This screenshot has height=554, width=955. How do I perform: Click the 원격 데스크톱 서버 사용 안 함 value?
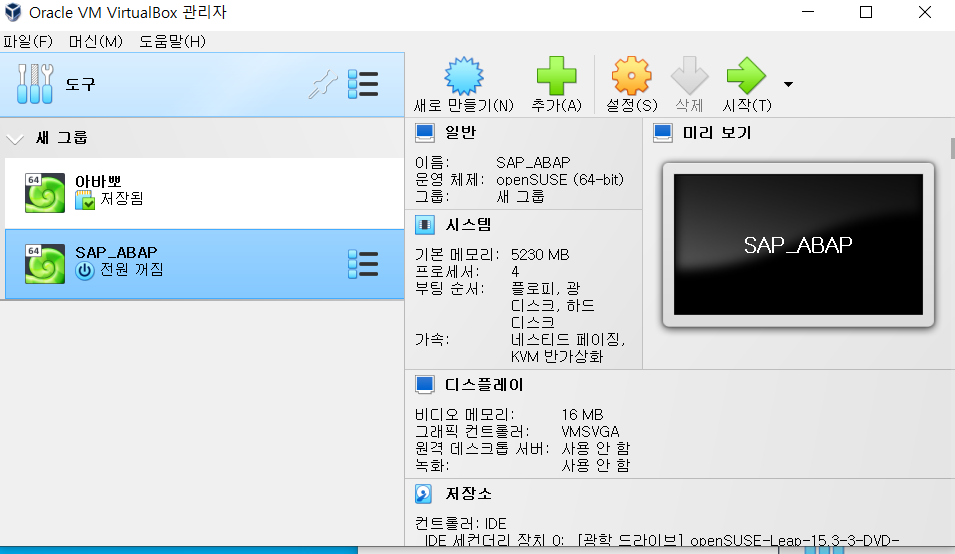pos(596,449)
